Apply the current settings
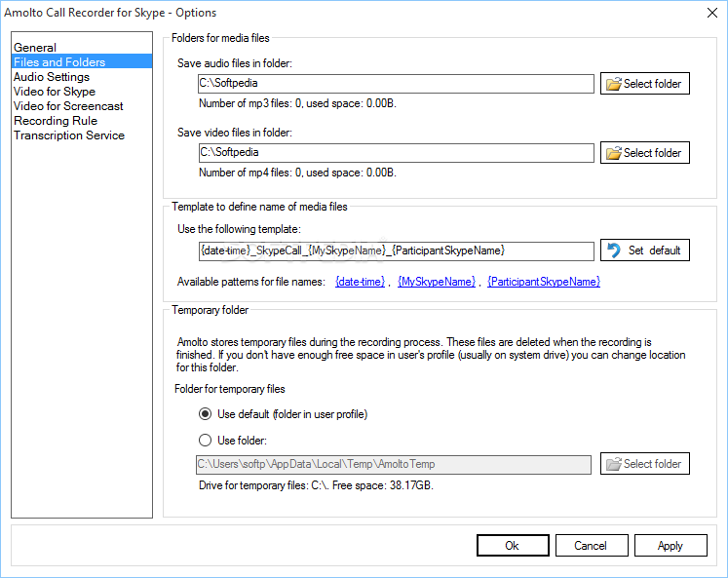Image resolution: width=728 pixels, height=578 pixels. pos(671,546)
